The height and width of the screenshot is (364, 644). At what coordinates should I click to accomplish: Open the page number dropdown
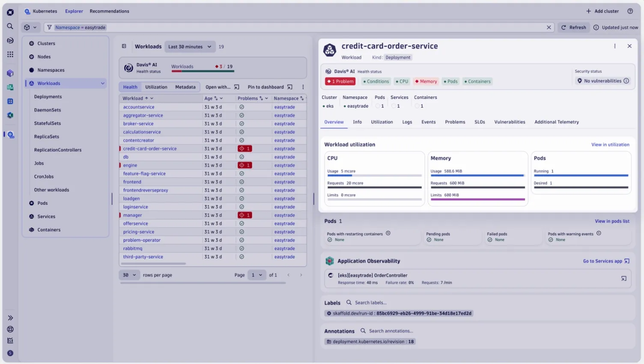click(257, 275)
